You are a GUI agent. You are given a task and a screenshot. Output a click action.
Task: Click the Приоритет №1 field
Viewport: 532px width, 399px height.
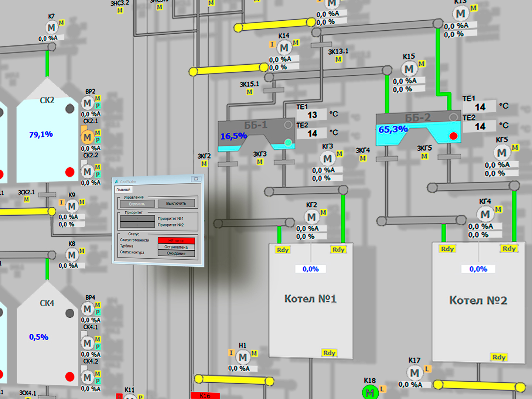[x=137, y=218]
